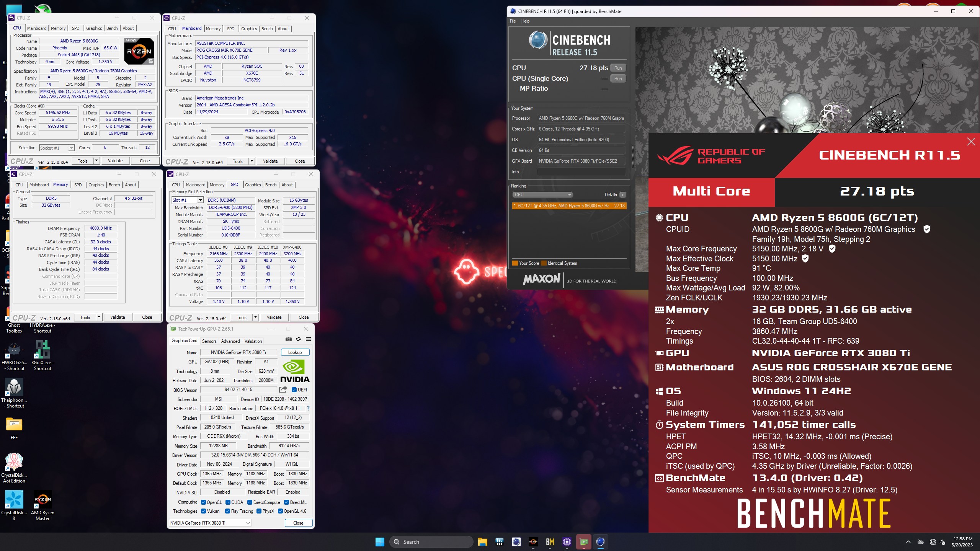The height and width of the screenshot is (551, 980).
Task: Click the GPU-Z Lookup button
Action: 295,352
